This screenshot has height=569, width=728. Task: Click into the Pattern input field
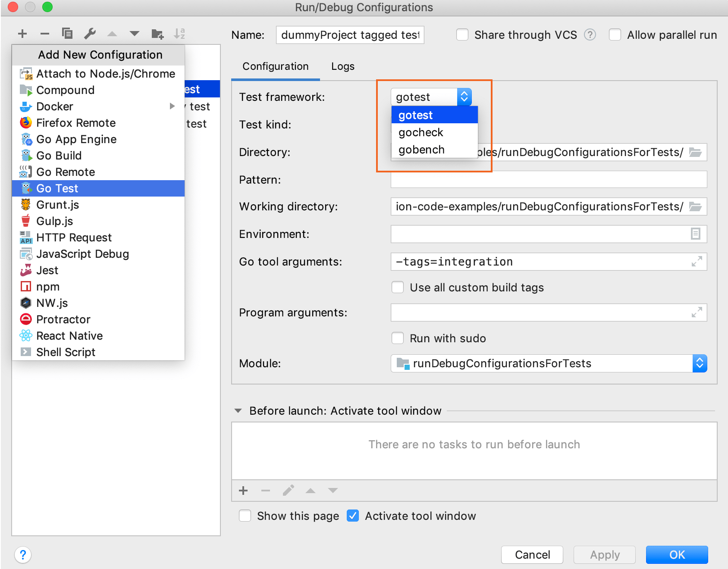pos(549,179)
